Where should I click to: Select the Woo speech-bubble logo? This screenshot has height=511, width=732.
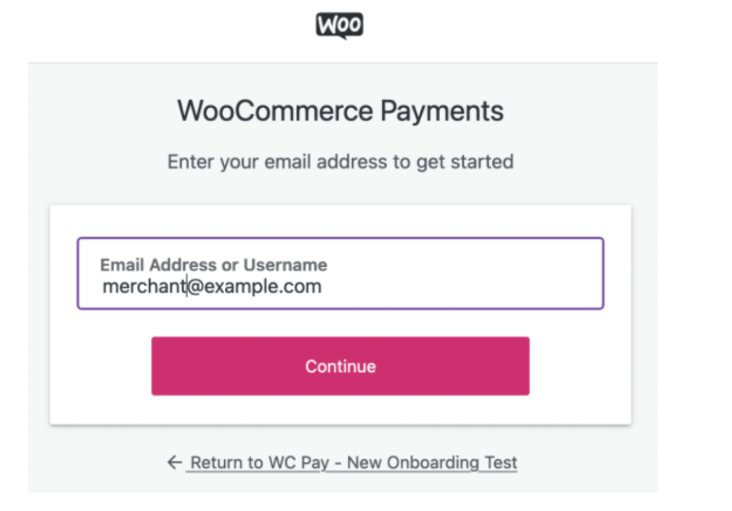point(339,25)
